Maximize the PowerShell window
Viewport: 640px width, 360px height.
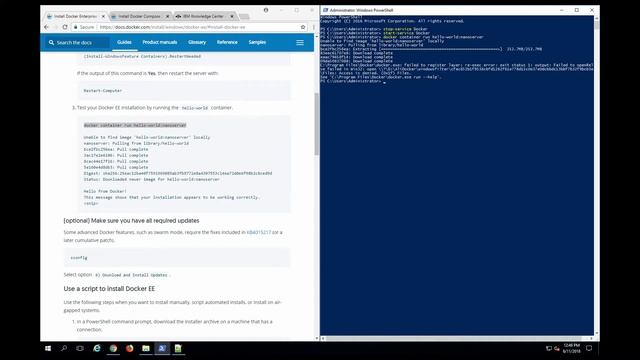coord(577,10)
